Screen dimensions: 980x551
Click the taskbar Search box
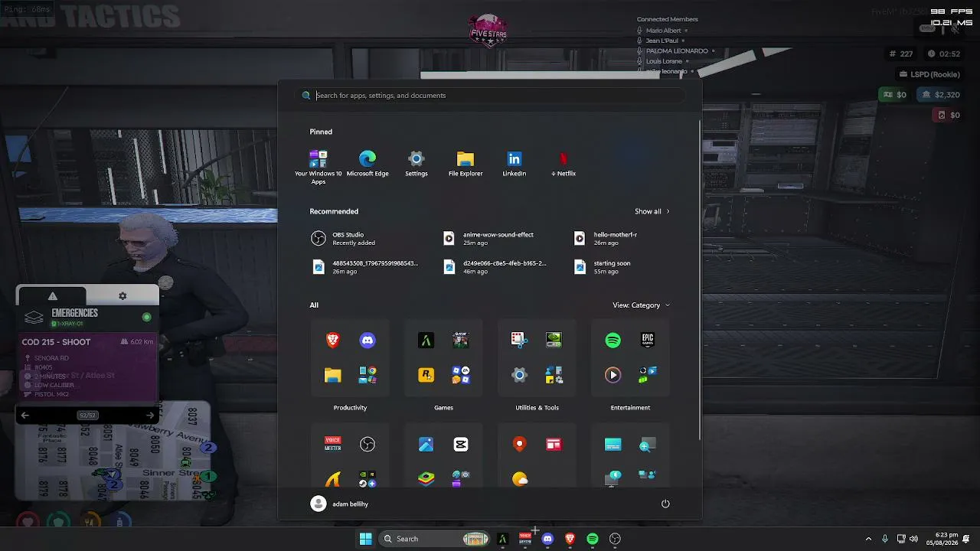click(x=433, y=539)
